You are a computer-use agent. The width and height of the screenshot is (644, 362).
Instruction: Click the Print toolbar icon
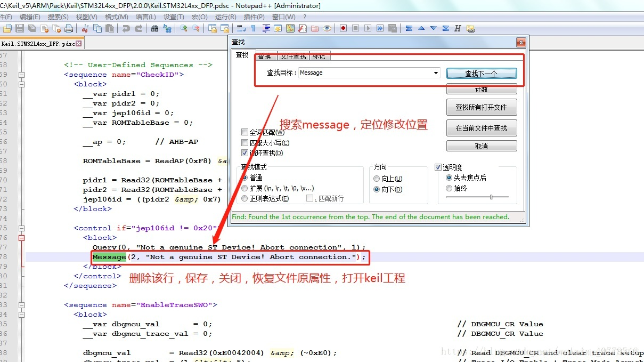[69, 28]
